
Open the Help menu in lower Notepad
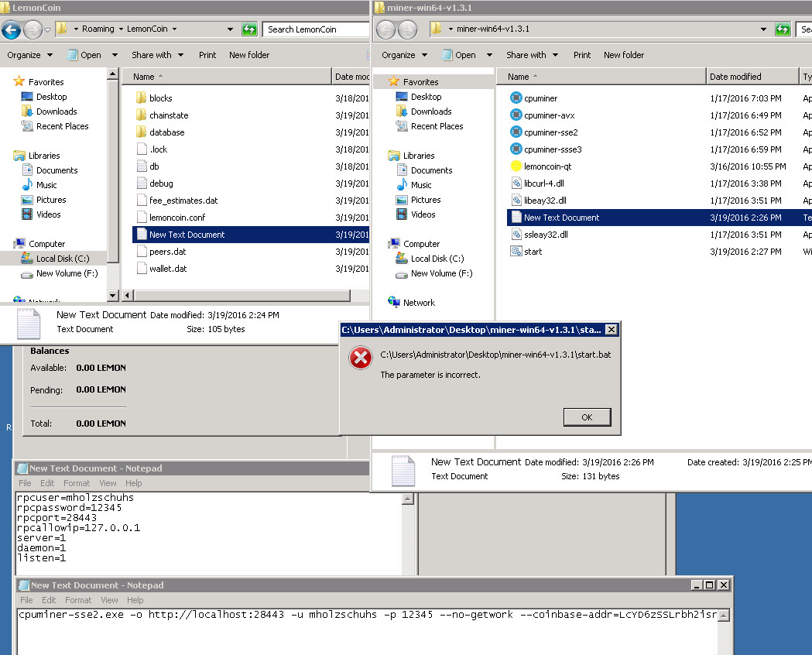pos(135,600)
